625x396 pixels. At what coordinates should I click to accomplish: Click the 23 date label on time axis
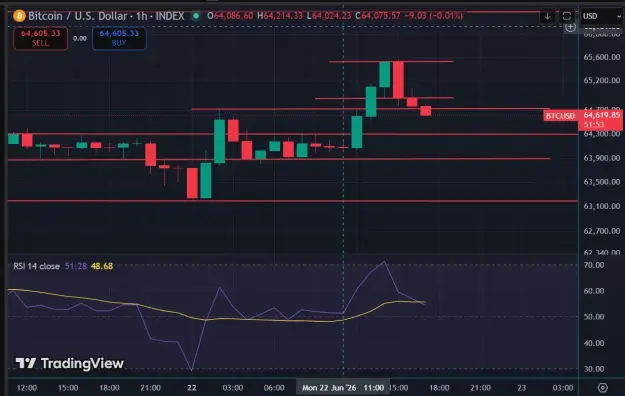[521, 388]
